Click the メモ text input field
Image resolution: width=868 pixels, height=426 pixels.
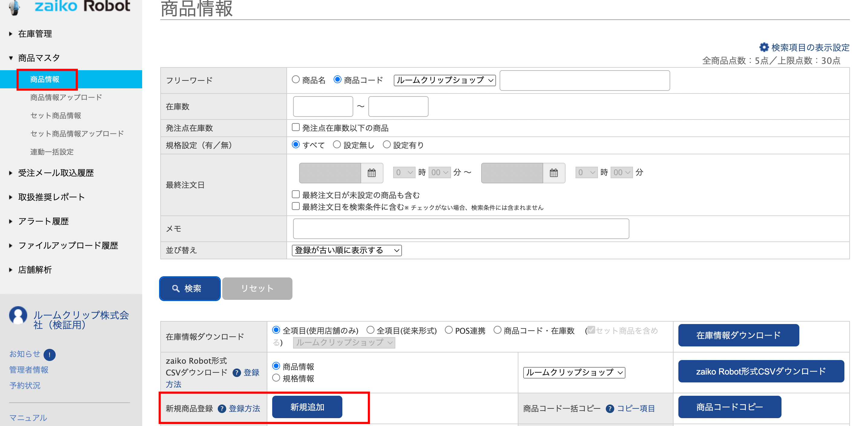(x=461, y=229)
